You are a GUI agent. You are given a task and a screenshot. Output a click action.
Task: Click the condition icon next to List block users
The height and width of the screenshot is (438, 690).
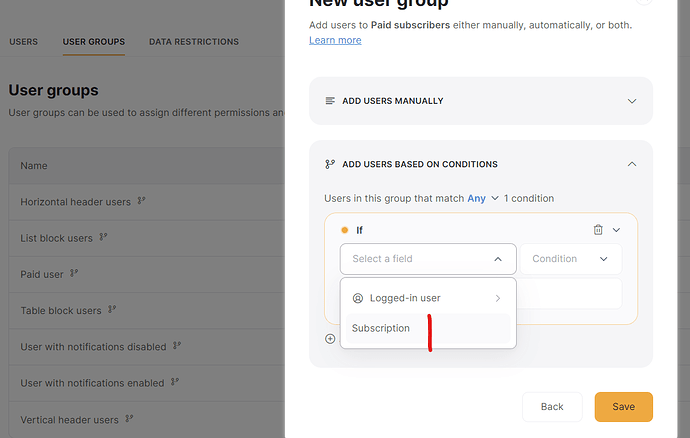tap(103, 237)
